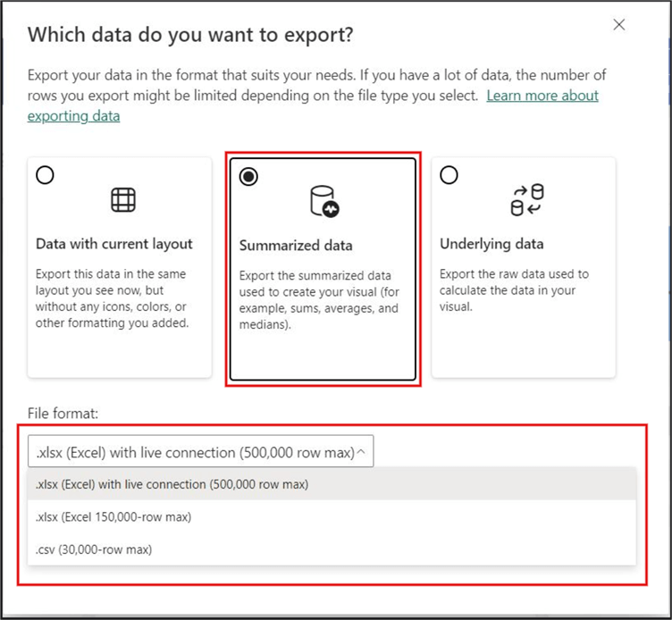Choose .csv 30,000-row max option
Viewport: 672px width, 620px height.
click(x=94, y=549)
